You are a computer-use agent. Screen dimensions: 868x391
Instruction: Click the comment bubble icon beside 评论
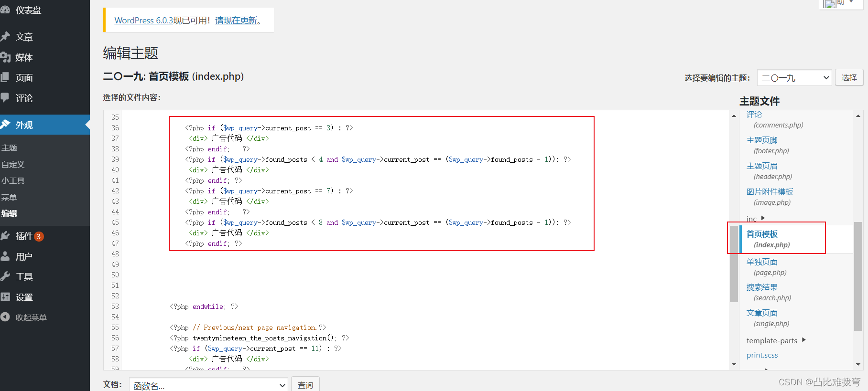(x=5, y=98)
